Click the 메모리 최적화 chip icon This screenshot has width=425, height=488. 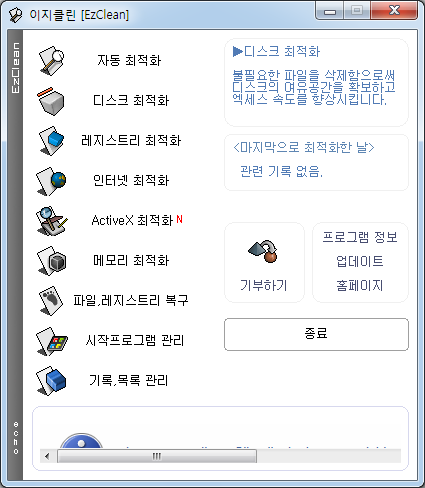click(52, 261)
